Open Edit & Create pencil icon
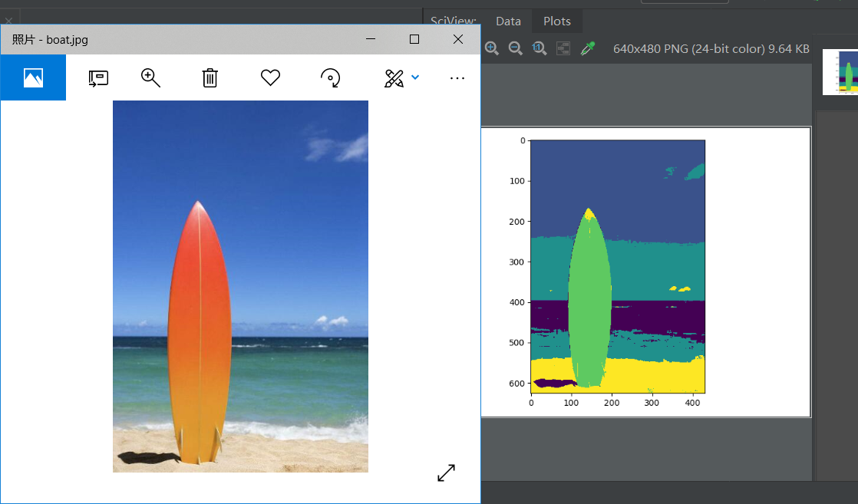 [x=394, y=78]
